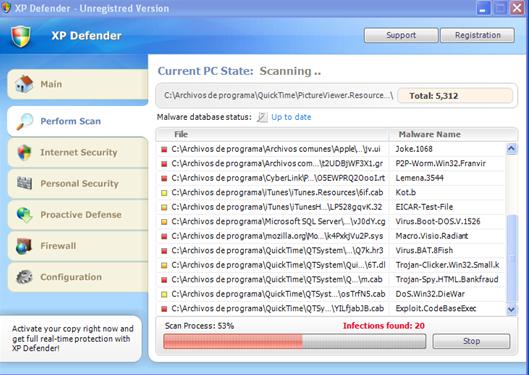This screenshot has width=529, height=375.
Task: Click the red marker beside Trojan-Spy.HTML.Bankfraud row
Action: pos(164,280)
